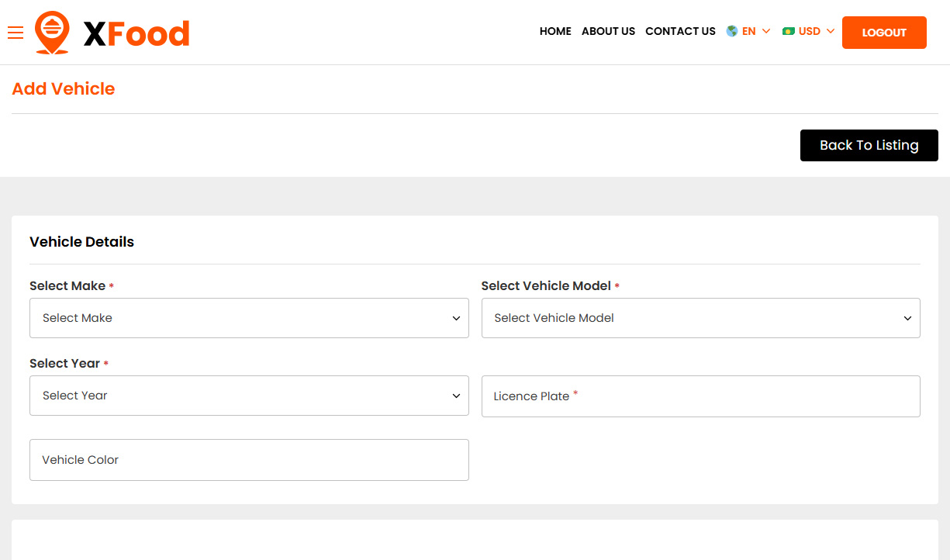Expand the EN language chevron

pos(767,31)
